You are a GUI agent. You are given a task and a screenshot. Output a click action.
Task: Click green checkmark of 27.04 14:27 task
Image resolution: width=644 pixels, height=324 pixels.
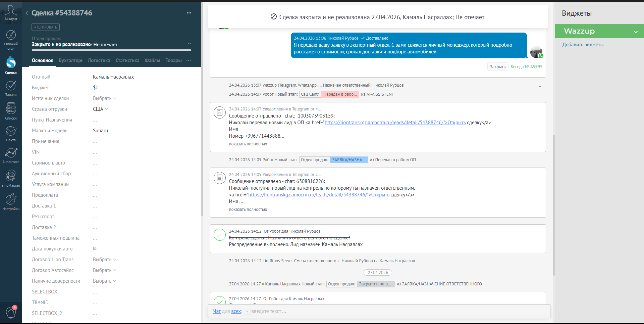[220, 300]
